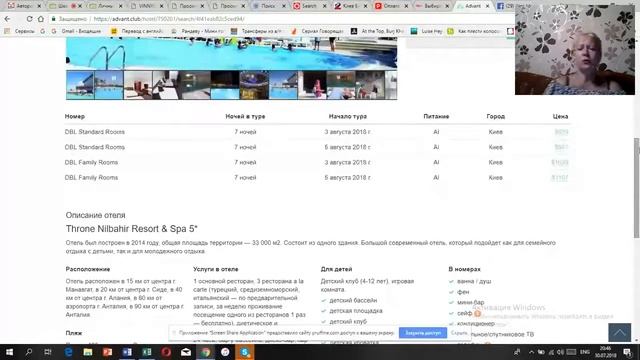Click the address bar URL advant.club
Screen dimensions: 640x360
(169, 19)
